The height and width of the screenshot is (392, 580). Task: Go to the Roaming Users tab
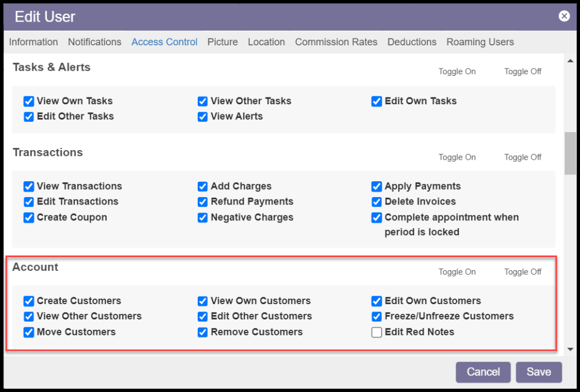click(480, 42)
